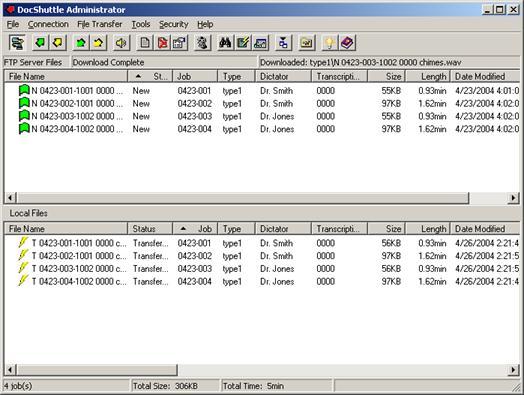The height and width of the screenshot is (395, 524).
Task: Sort local files by Date Modified column
Action: [485, 229]
